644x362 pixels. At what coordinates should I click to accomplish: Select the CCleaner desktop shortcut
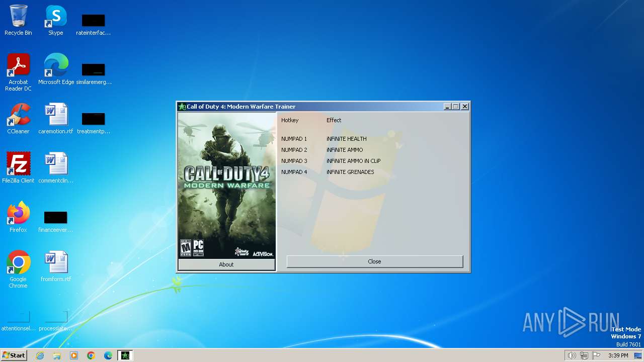[18, 119]
